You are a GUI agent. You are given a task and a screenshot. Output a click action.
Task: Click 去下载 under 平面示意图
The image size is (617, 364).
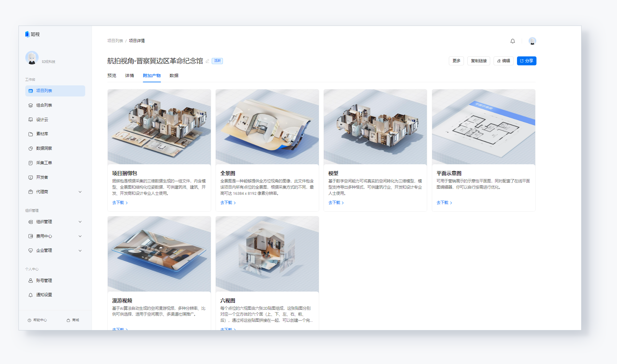(444, 203)
